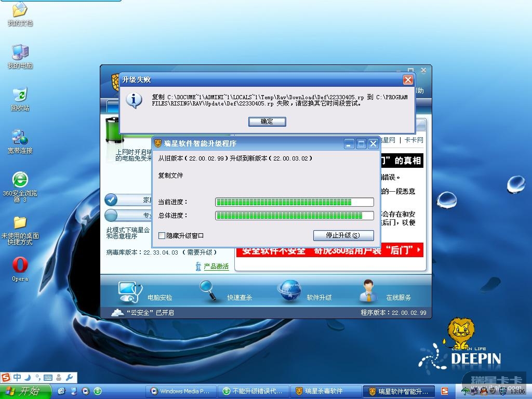Image resolution: width=532 pixels, height=399 pixels.
Task: Close the 升级失败 error dialog
Action: pyautogui.click(x=407, y=79)
